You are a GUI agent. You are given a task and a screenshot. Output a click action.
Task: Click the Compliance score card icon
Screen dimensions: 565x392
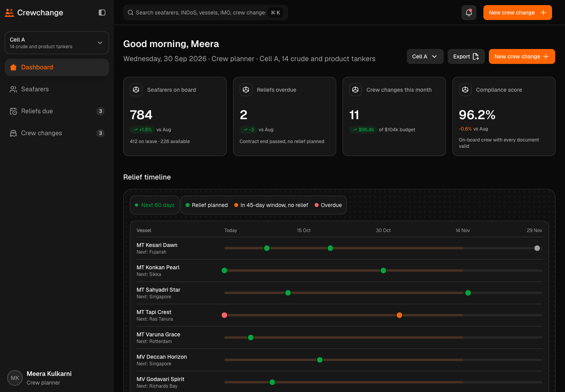pyautogui.click(x=465, y=90)
